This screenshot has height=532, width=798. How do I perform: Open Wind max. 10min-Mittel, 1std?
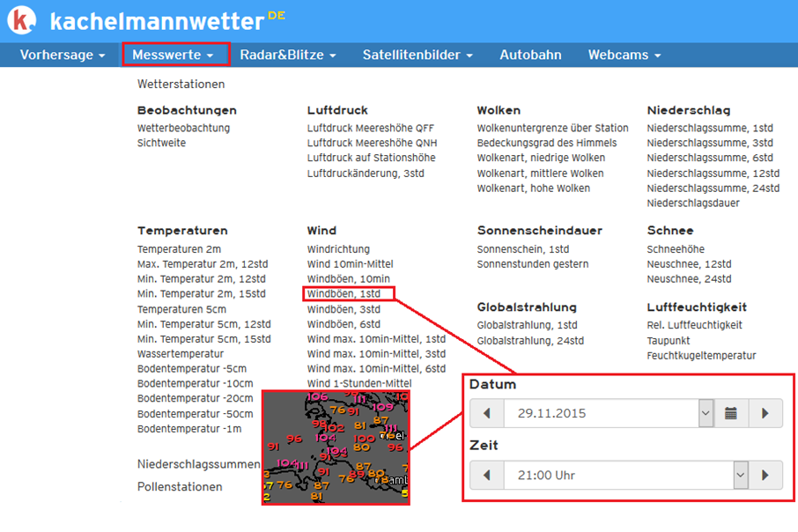376,338
